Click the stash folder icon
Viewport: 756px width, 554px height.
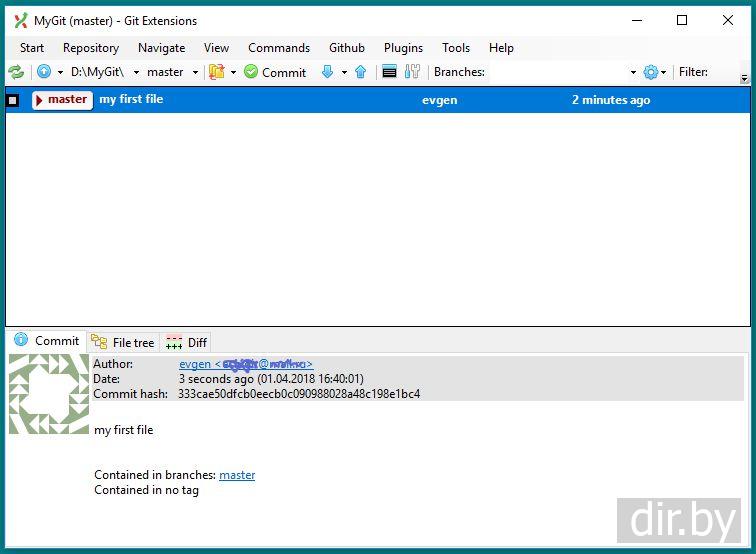[x=216, y=72]
